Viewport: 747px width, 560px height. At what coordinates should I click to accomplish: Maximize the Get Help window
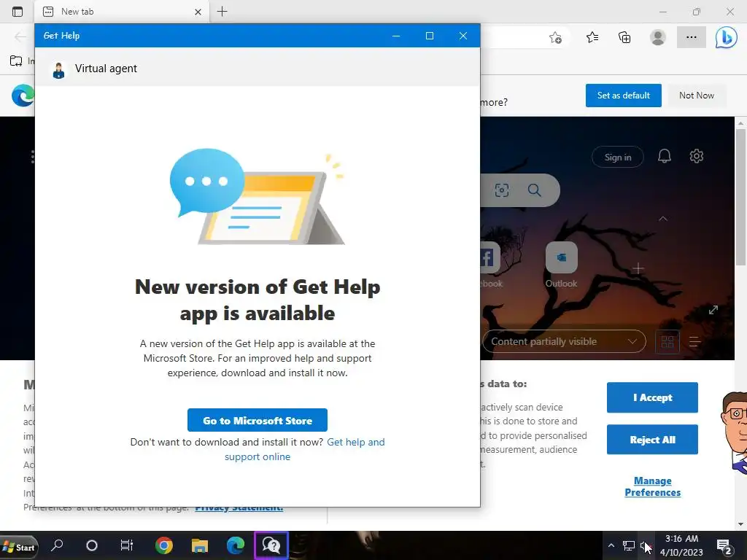429,36
